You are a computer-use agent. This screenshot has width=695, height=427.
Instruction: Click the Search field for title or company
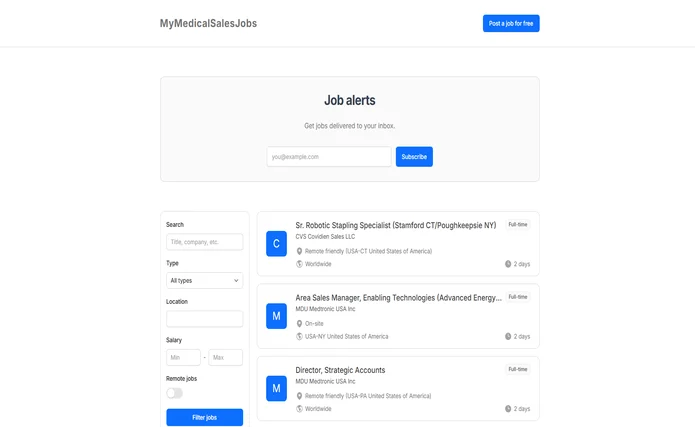(204, 242)
